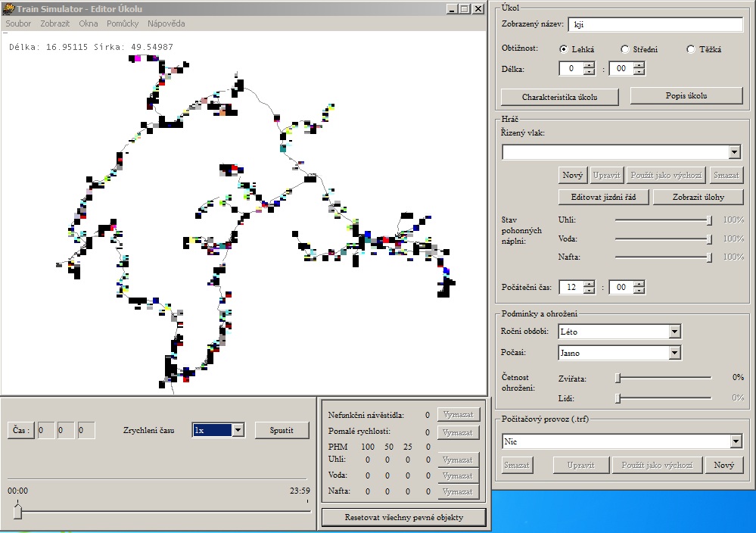The image size is (756, 533).
Task: Increase the Počáteční čas hours value
Action: [x=589, y=284]
